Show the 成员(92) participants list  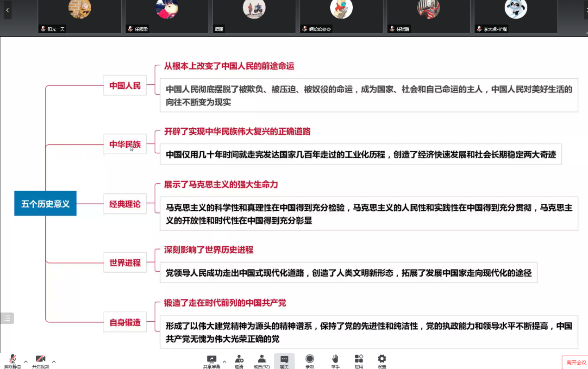[262, 361]
